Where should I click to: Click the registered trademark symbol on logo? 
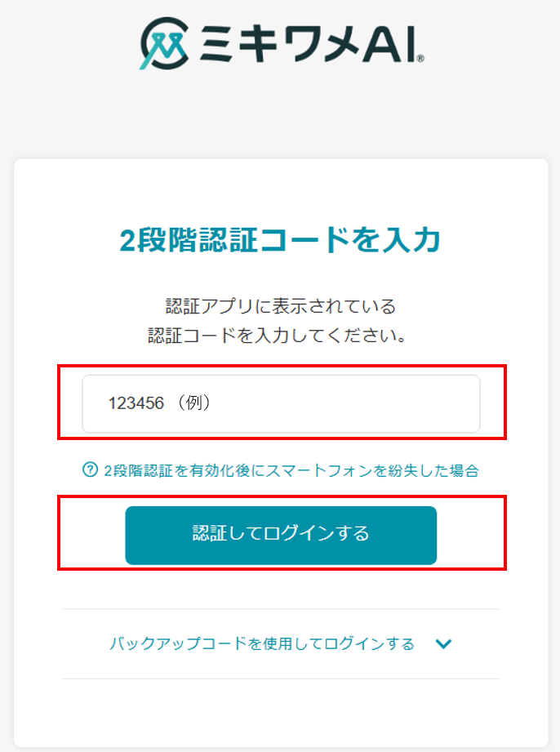420,59
